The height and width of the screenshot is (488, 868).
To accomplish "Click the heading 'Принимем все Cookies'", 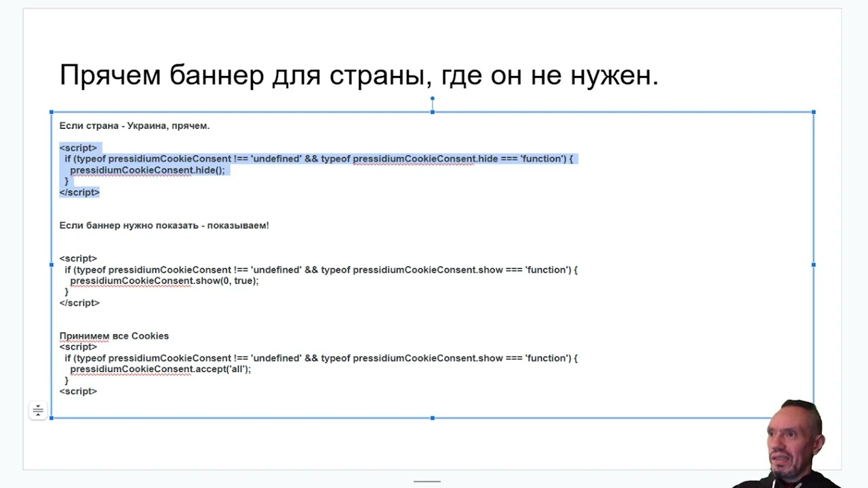I will click(114, 336).
